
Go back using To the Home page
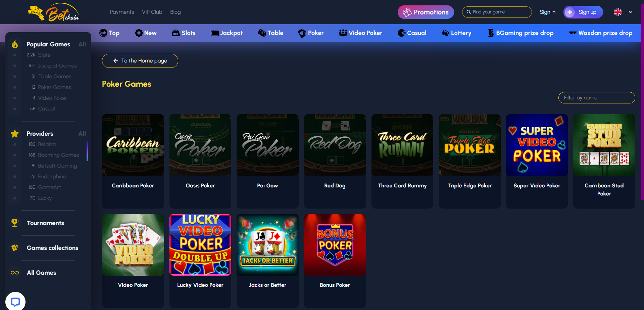pyautogui.click(x=140, y=61)
